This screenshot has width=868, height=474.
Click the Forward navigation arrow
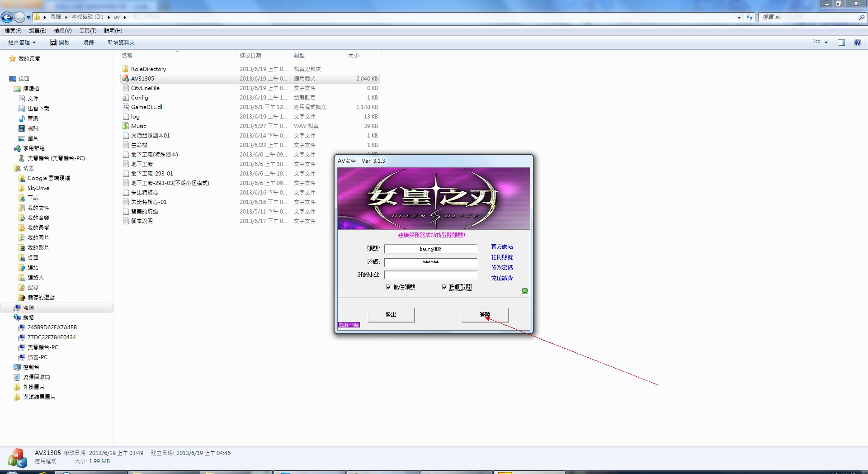(19, 17)
